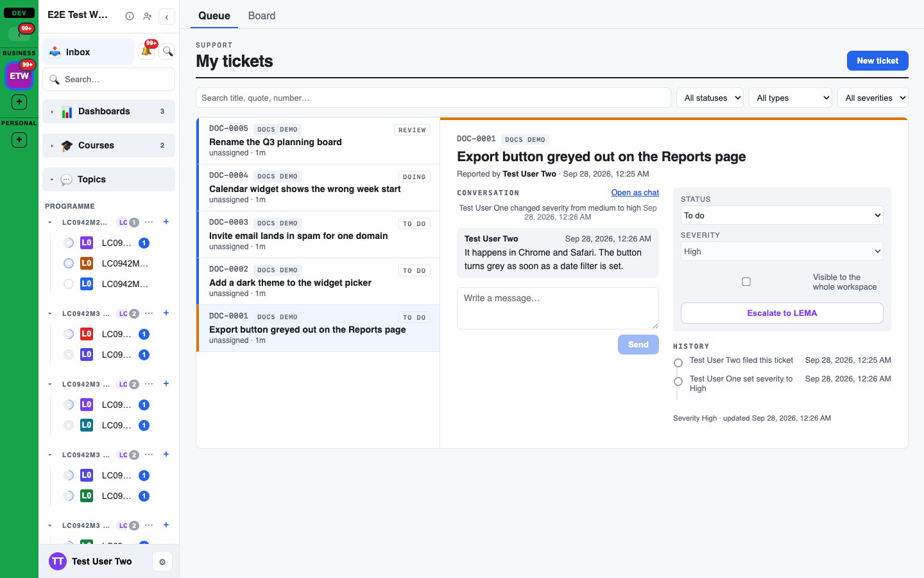This screenshot has width=924, height=578.
Task: Click the Escalate to LEMA button
Action: click(x=782, y=313)
